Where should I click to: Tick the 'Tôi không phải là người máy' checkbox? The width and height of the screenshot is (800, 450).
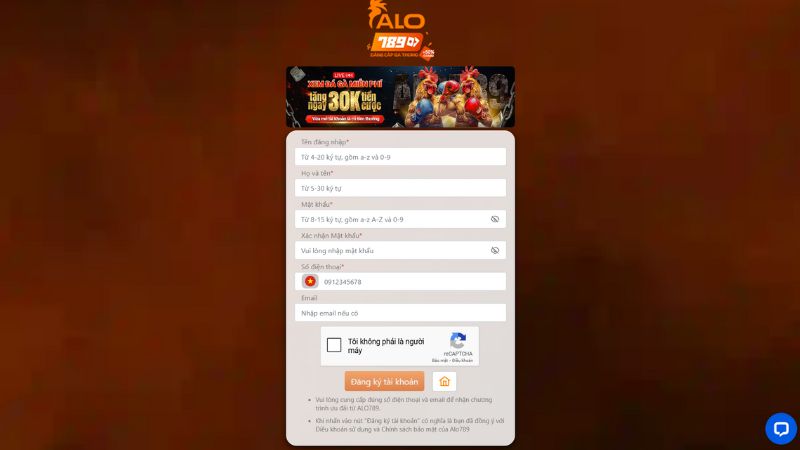click(334, 345)
